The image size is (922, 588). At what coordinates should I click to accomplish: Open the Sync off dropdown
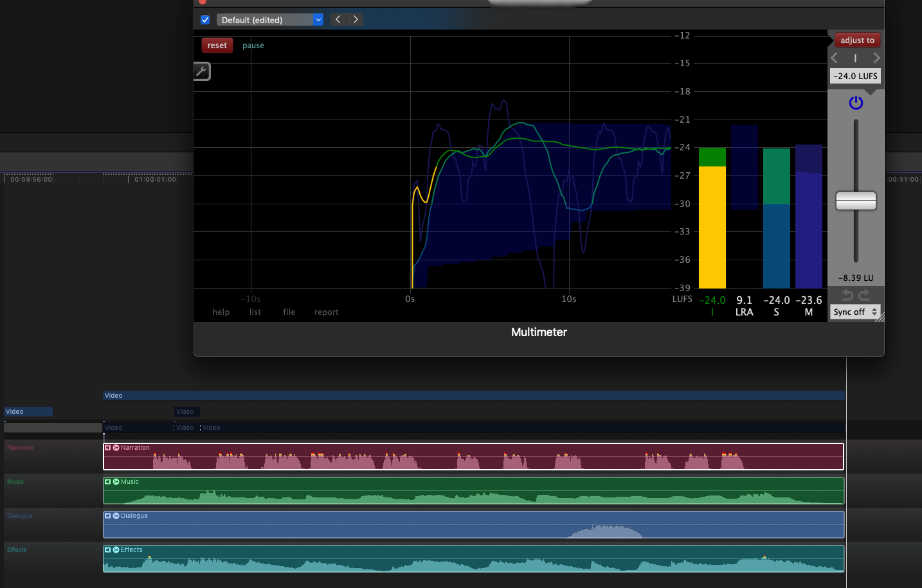(855, 312)
